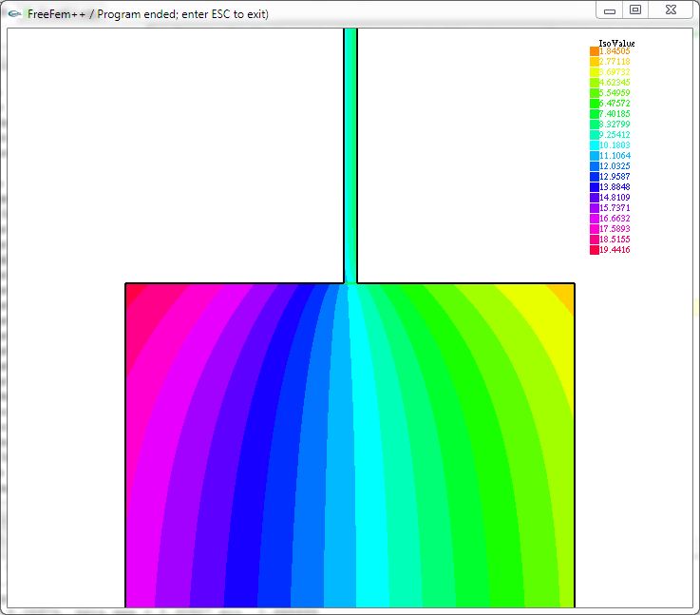The width and height of the screenshot is (700, 615).
Task: Close the FreeFem++ window
Action: pyautogui.click(x=671, y=10)
